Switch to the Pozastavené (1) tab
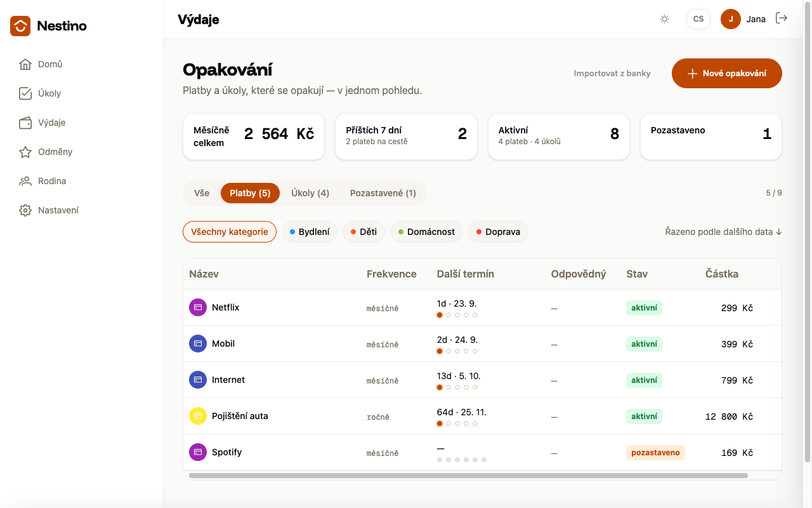 [x=383, y=193]
